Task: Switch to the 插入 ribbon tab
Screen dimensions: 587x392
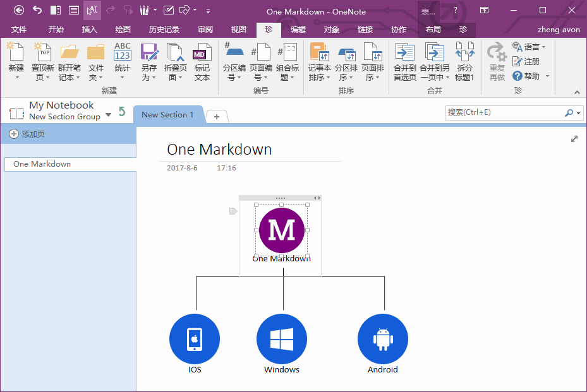Action: click(89, 30)
